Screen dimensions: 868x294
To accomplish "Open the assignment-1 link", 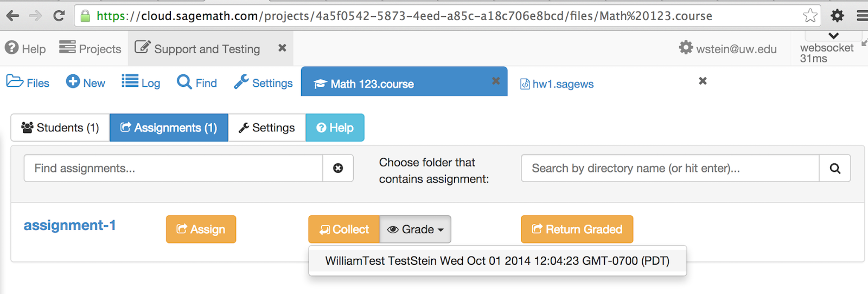I will 70,225.
